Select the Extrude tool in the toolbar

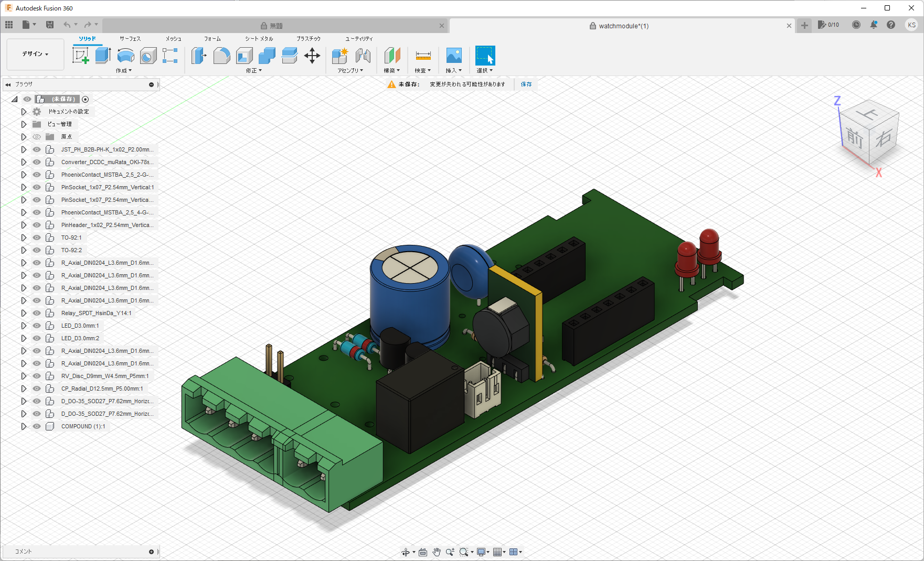[x=103, y=55]
